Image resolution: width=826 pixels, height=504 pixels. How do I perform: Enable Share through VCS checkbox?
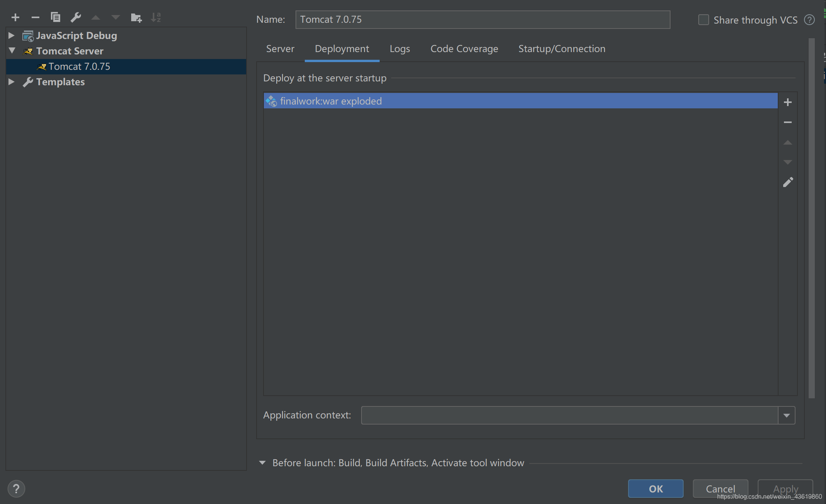(x=703, y=20)
